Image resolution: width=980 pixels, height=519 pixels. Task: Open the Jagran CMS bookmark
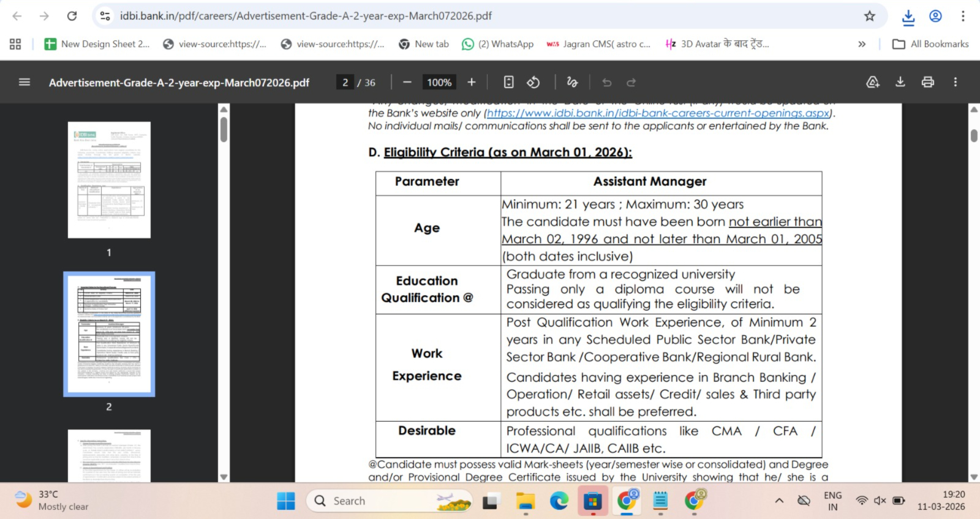(598, 44)
